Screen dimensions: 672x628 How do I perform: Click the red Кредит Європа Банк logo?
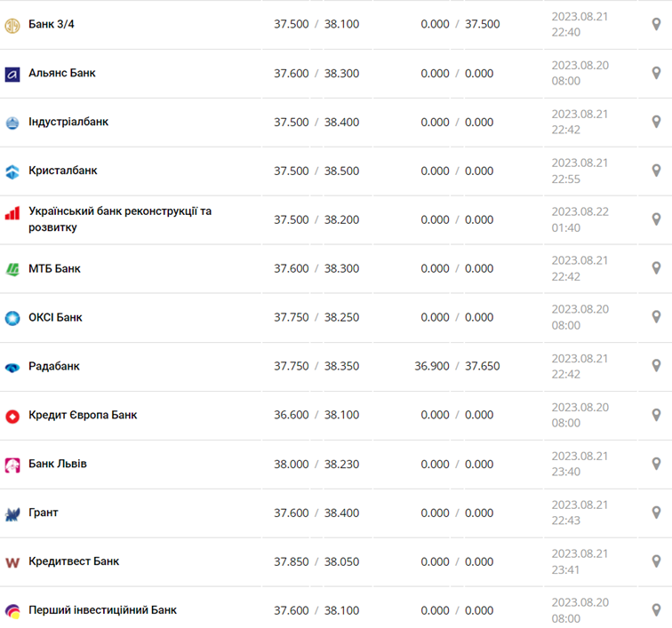click(12, 417)
